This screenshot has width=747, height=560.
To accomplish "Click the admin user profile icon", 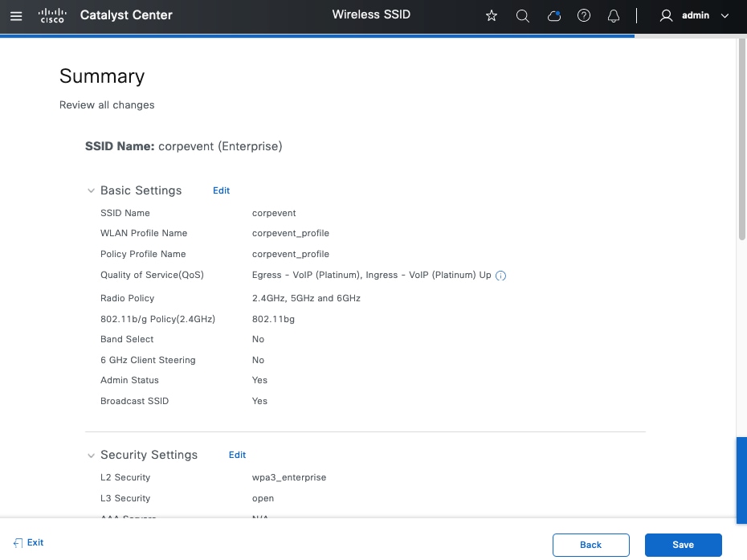I will point(666,15).
